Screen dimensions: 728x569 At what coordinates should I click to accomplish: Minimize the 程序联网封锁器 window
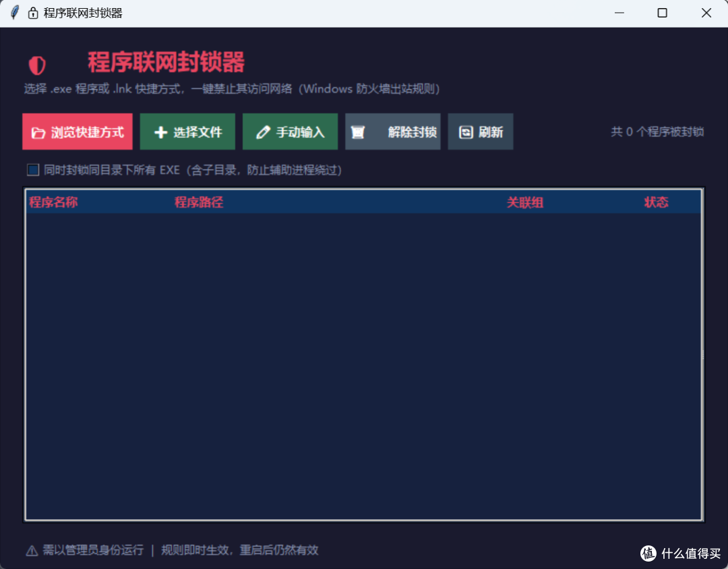tap(619, 13)
